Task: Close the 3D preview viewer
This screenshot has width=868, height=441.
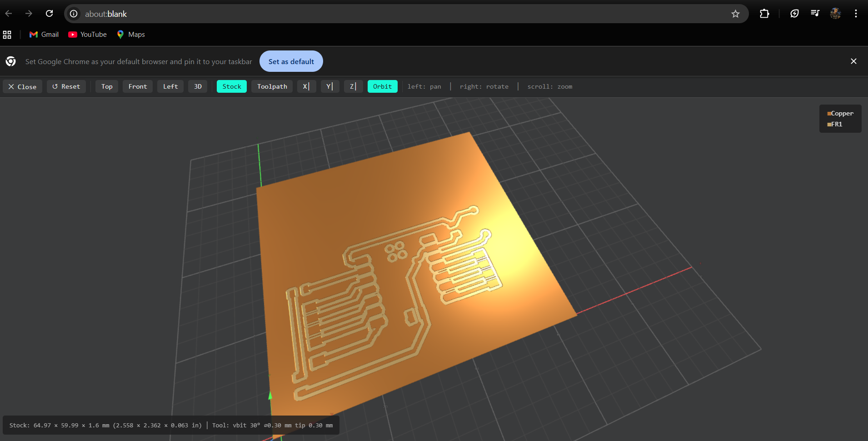Action: pyautogui.click(x=23, y=86)
